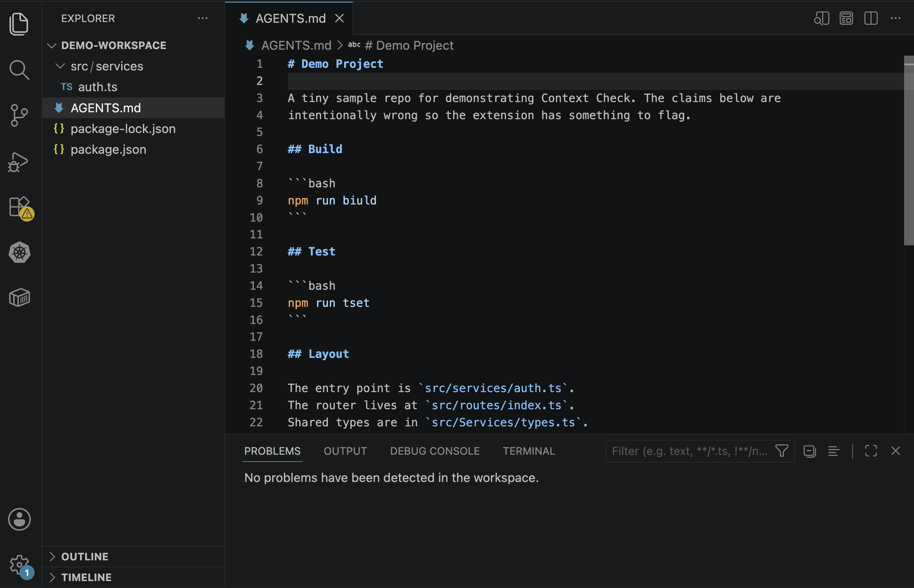The image size is (914, 588).
Task: Switch to the OUTPUT tab
Action: tap(345, 451)
